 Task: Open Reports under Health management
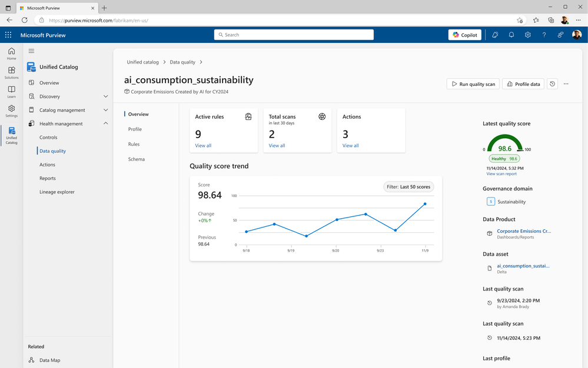click(48, 178)
